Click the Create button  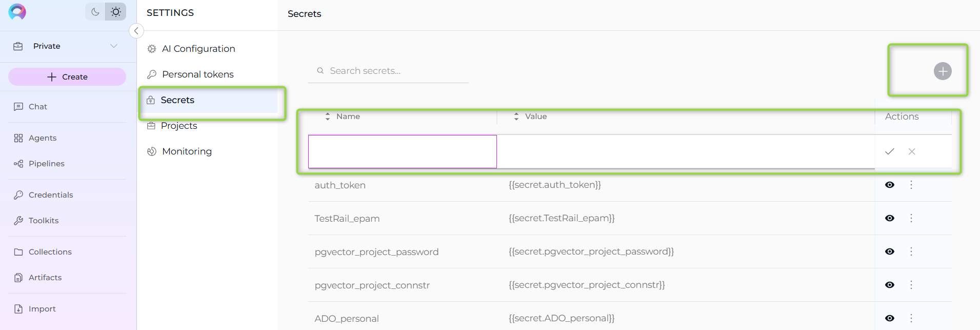point(67,77)
